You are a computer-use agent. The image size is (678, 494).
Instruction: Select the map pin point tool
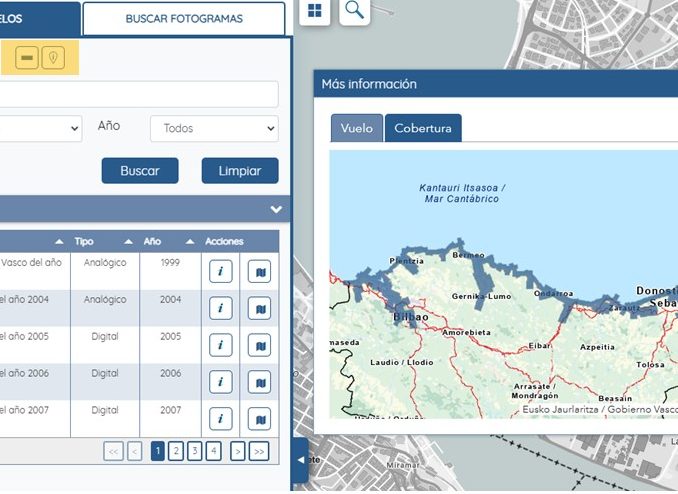click(x=53, y=59)
